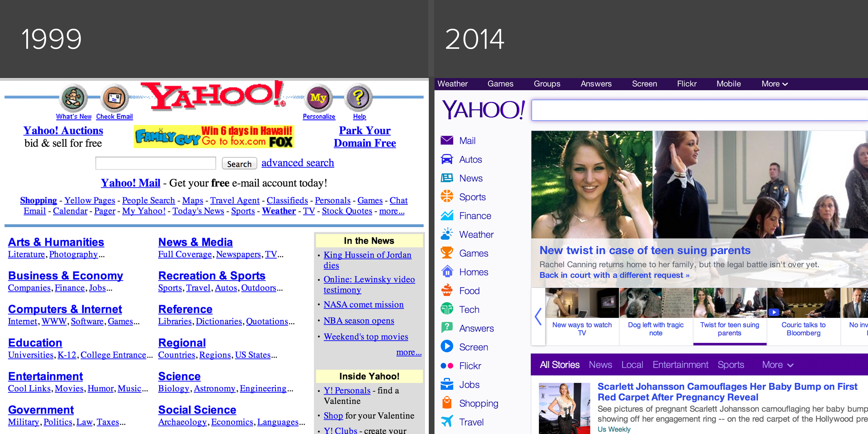Image resolution: width=868 pixels, height=434 pixels.
Task: Select the Sports stories tab
Action: pos(731,365)
